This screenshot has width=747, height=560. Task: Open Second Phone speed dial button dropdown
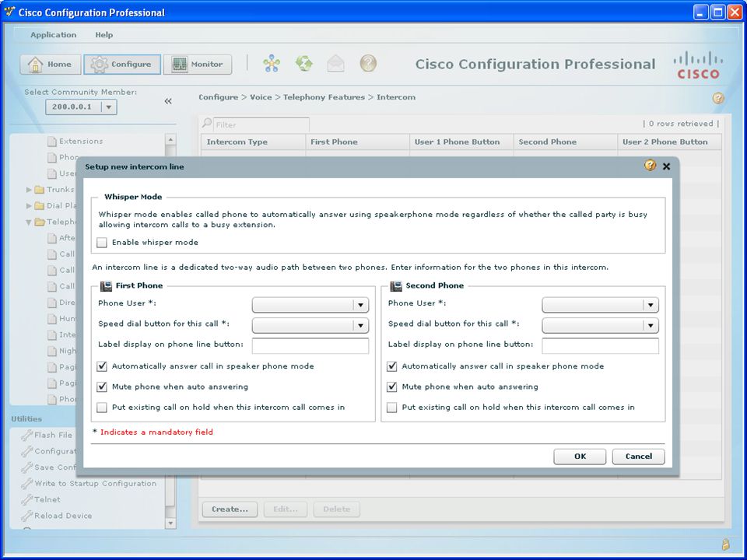coord(600,325)
